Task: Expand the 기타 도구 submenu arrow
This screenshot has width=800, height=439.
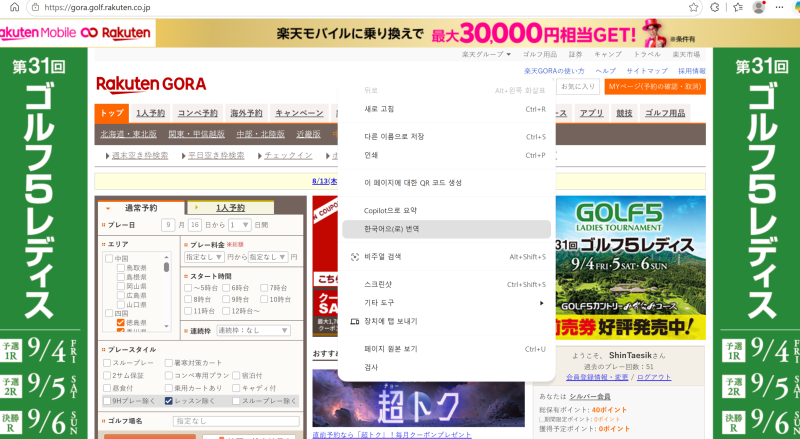Action: [541, 303]
